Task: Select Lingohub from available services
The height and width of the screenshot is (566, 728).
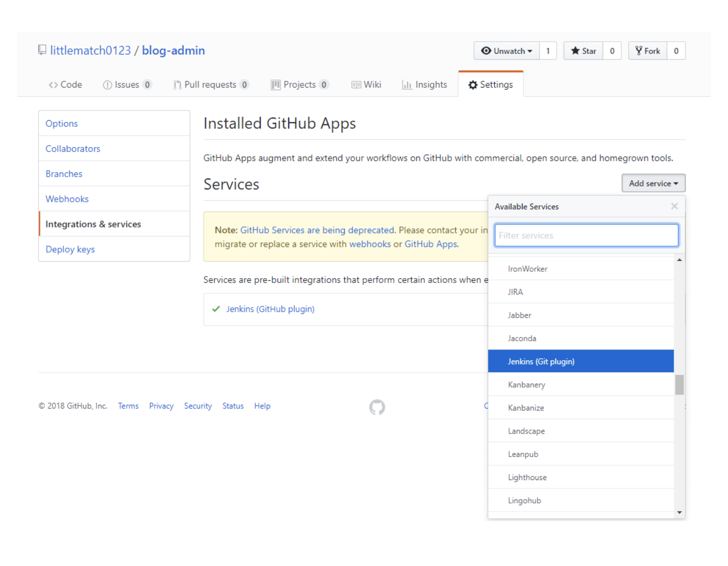Action: coord(581,500)
